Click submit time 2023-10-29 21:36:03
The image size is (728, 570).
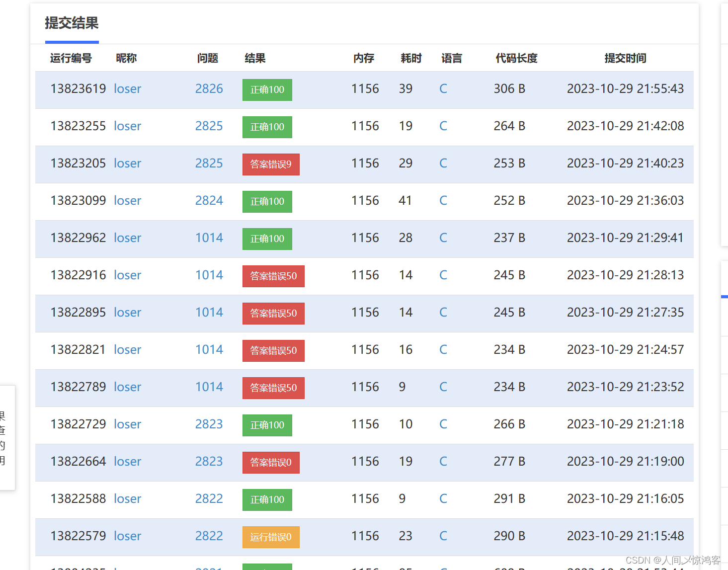[x=625, y=201]
